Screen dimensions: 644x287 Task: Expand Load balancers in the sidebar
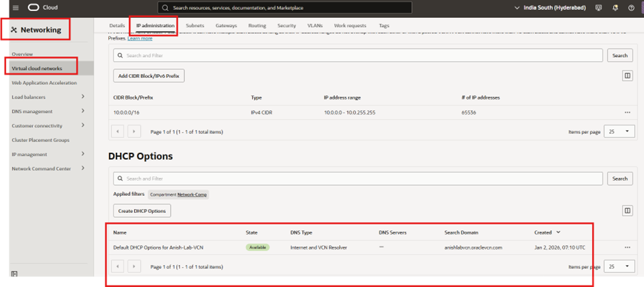tap(83, 97)
